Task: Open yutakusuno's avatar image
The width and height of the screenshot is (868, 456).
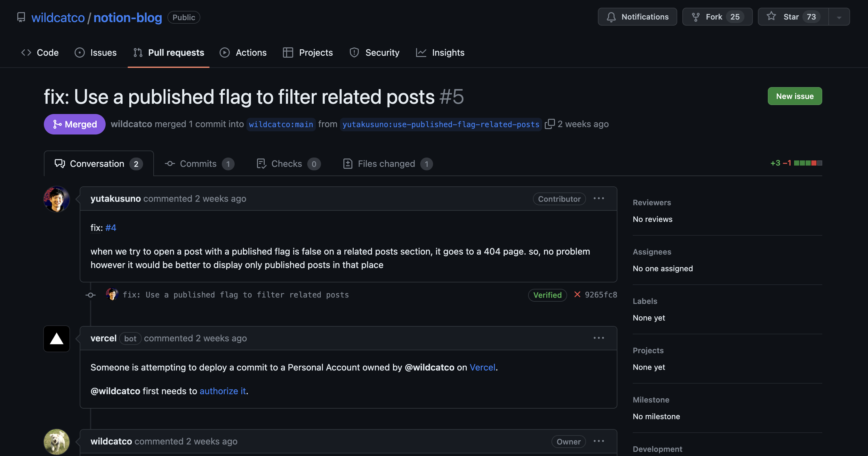Action: click(x=57, y=199)
